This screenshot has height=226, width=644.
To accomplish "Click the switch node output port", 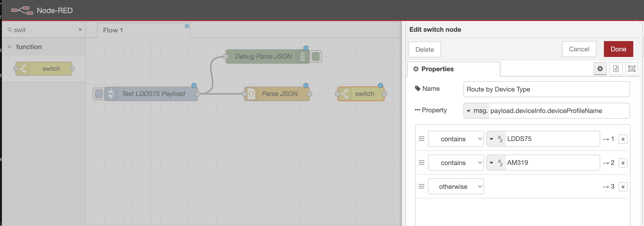I will point(384,94).
